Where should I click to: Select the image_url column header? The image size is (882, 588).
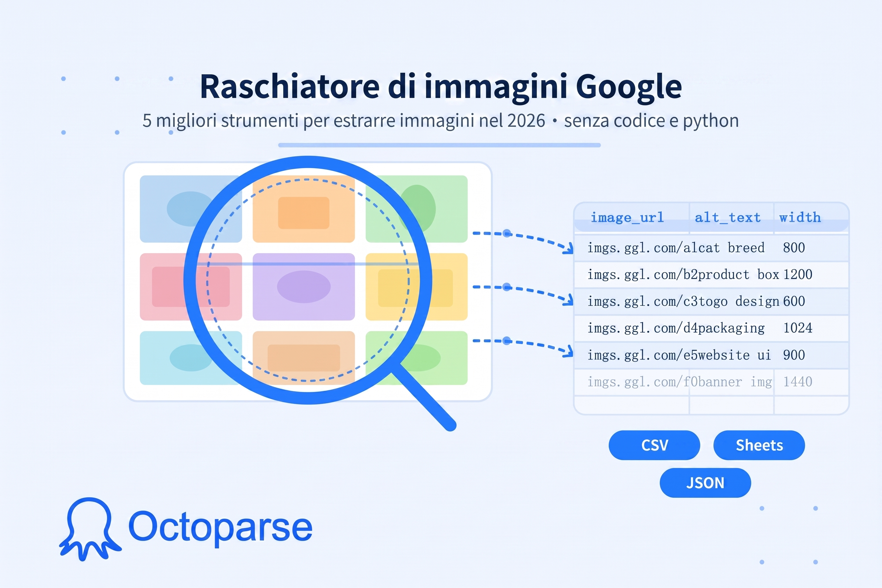click(627, 218)
